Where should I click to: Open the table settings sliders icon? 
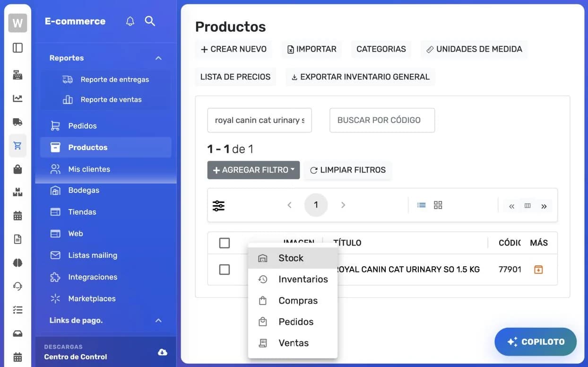[x=218, y=205]
